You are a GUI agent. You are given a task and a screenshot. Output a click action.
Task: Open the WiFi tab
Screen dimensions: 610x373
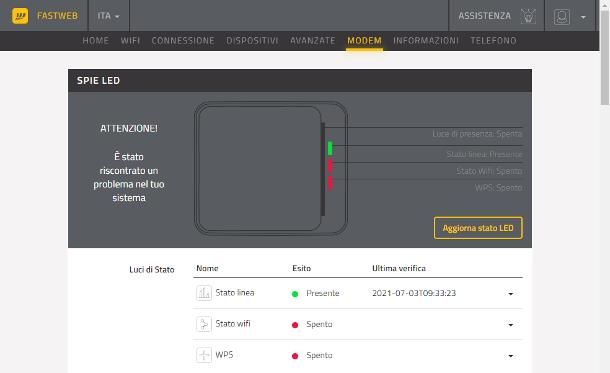pyautogui.click(x=130, y=40)
